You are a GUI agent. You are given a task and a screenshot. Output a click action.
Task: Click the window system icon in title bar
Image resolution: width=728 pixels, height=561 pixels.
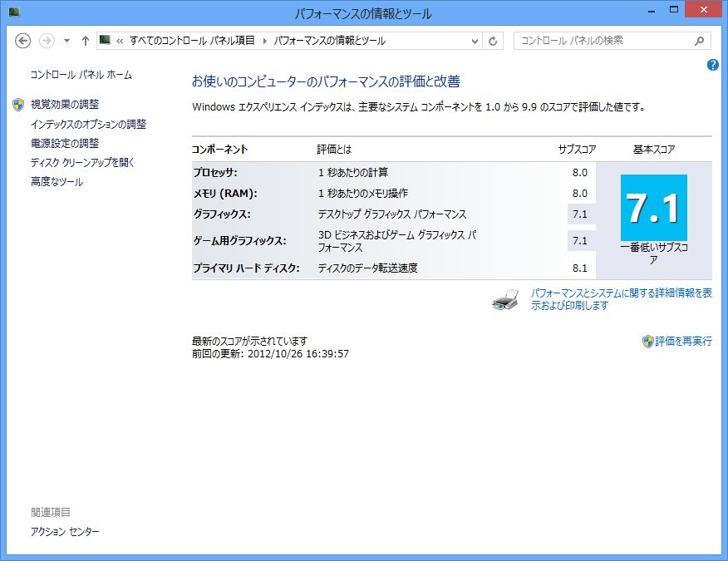tap(14, 12)
